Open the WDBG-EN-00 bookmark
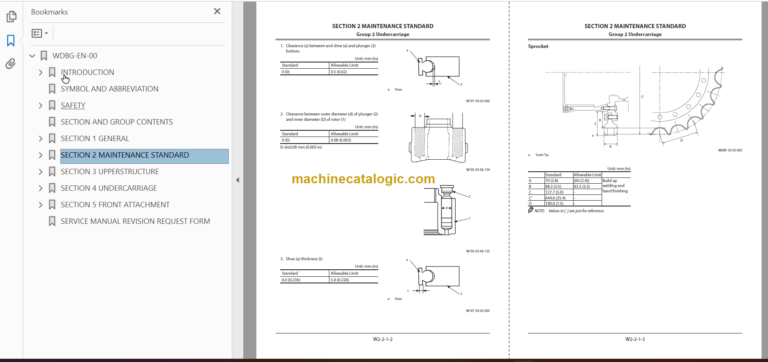This screenshot has width=768, height=362. coord(74,56)
